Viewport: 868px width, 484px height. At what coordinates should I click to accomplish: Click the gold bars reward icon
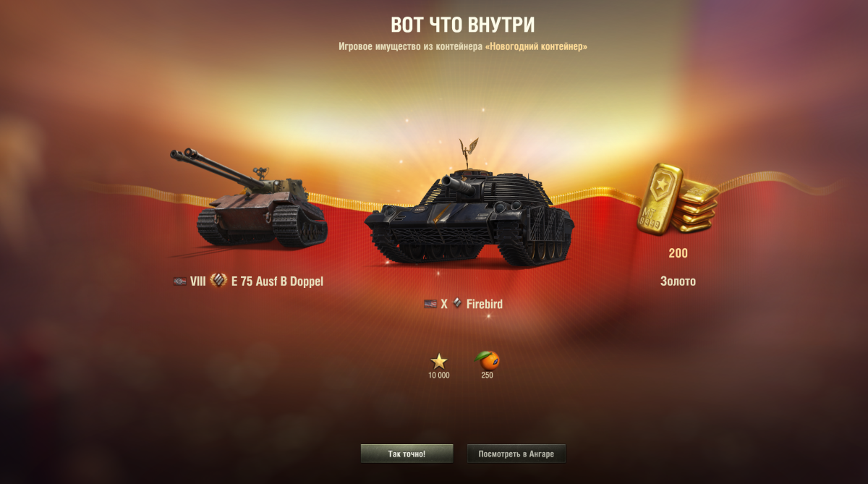click(x=677, y=199)
